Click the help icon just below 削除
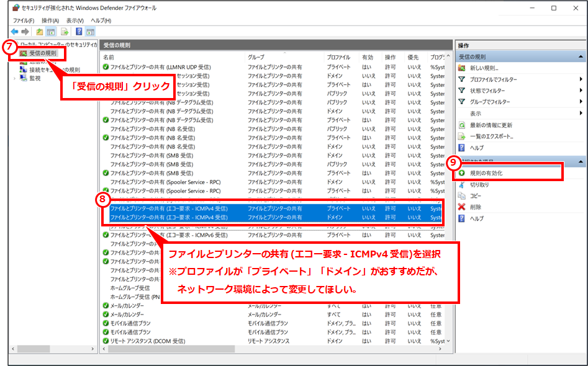 (462, 218)
